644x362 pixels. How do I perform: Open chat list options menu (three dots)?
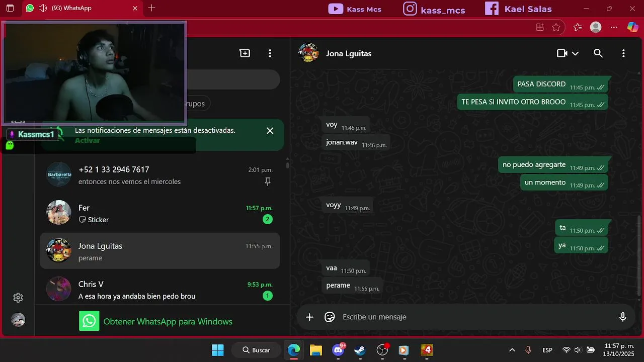pos(270,53)
